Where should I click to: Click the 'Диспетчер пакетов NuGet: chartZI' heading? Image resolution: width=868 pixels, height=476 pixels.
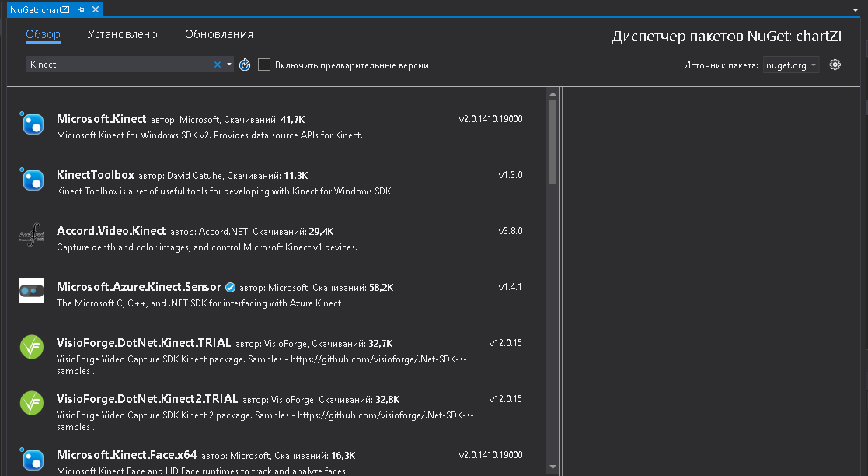727,37
